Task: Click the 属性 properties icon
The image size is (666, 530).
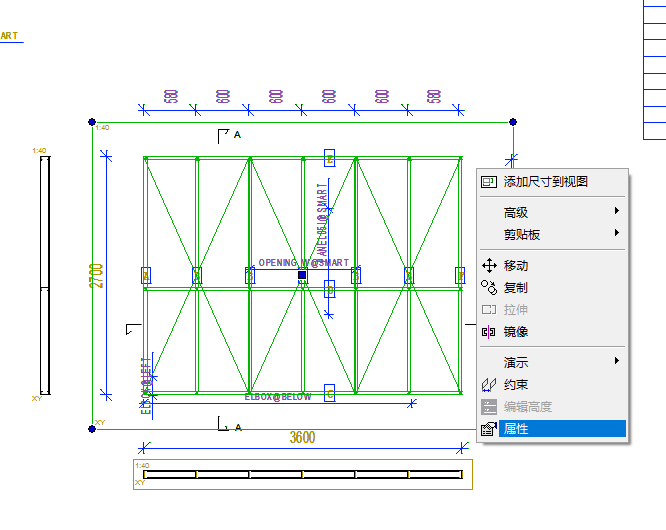Action: tap(489, 429)
